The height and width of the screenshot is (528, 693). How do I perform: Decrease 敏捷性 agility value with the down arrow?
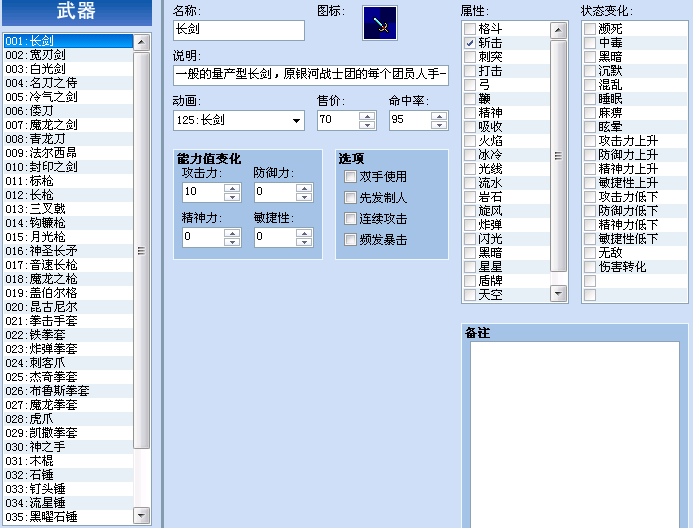(304, 242)
